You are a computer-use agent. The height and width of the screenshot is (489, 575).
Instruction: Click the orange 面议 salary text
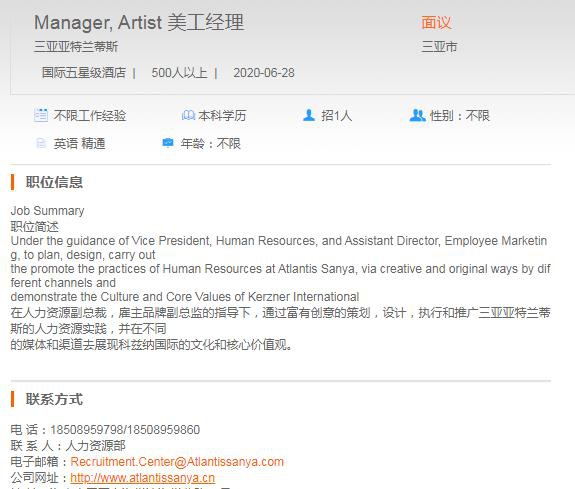coord(436,22)
